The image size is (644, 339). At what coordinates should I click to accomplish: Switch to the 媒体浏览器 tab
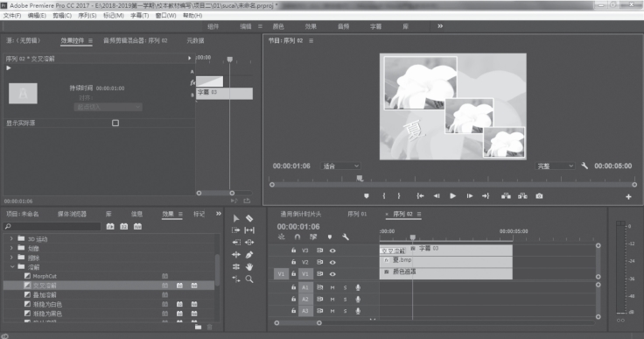coord(72,214)
